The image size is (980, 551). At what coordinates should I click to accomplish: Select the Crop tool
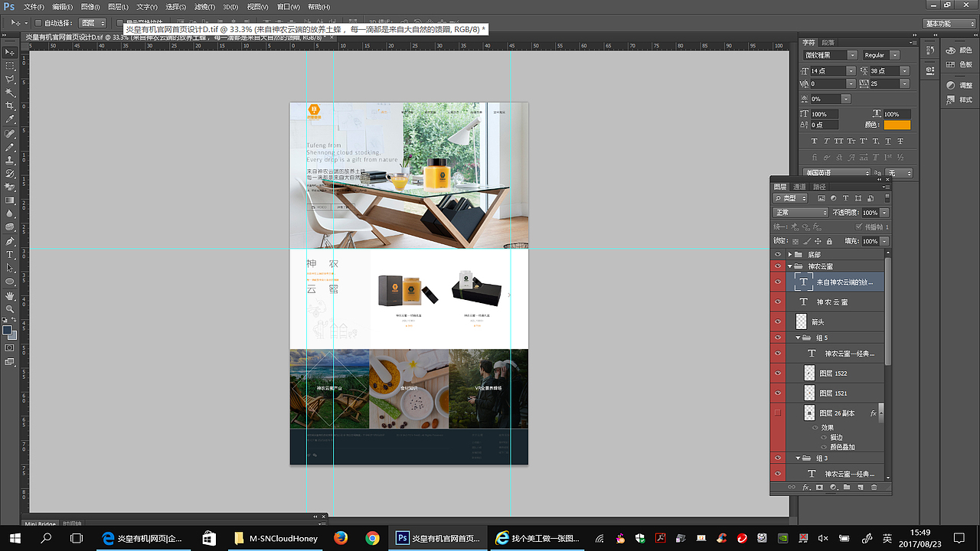click(x=10, y=106)
